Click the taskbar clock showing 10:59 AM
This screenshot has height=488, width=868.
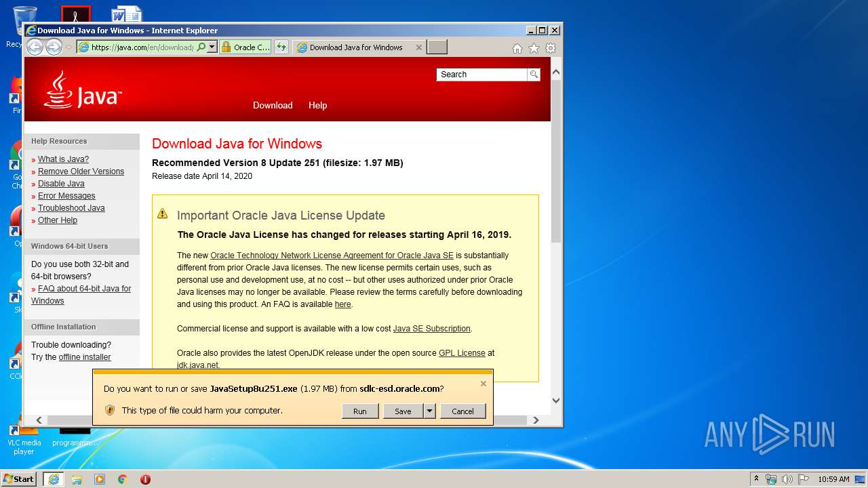(833, 479)
